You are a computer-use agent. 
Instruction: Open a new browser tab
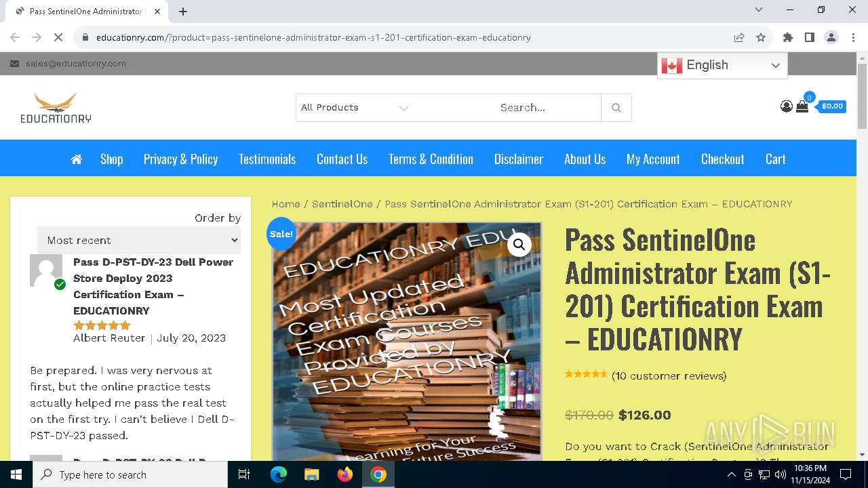point(183,11)
